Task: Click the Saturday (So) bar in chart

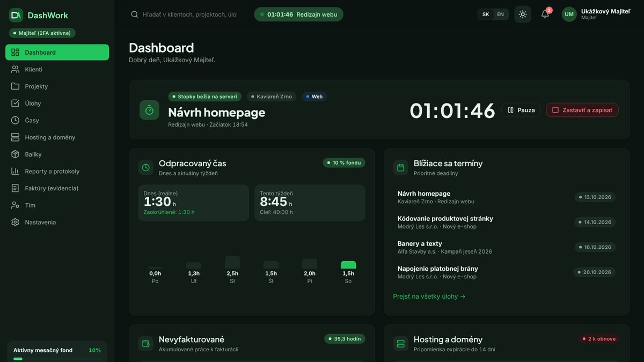Action: (348, 265)
